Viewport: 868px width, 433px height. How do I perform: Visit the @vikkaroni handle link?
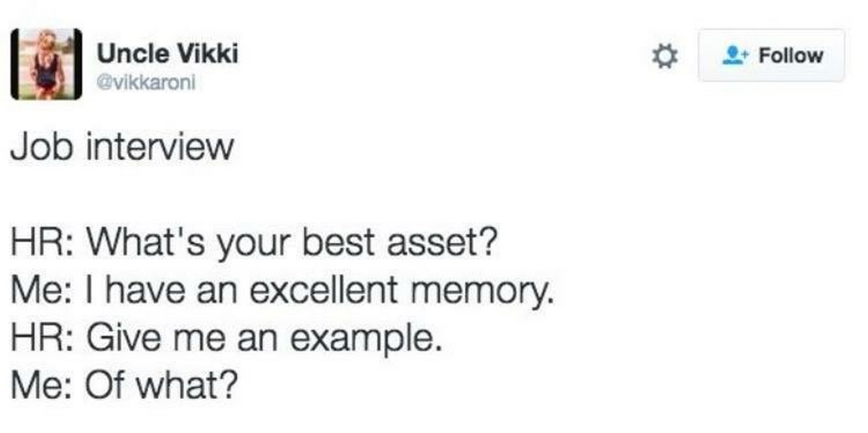pyautogui.click(x=146, y=83)
